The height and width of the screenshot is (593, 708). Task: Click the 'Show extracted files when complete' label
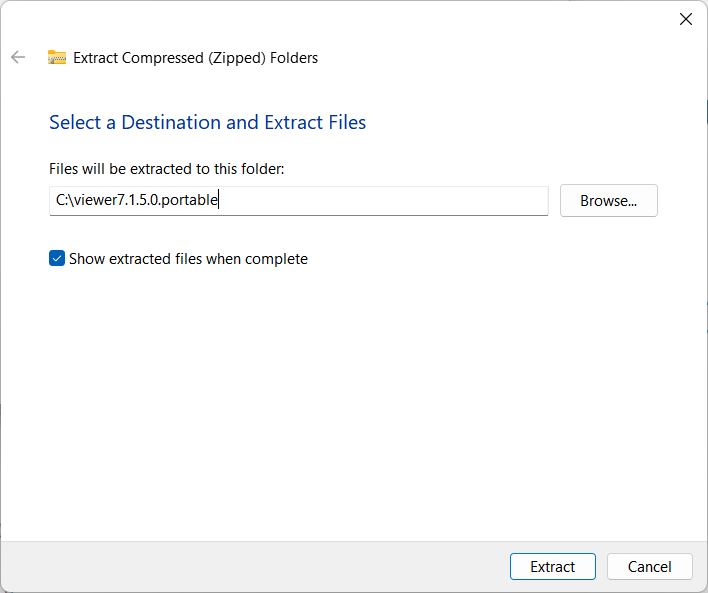(188, 259)
